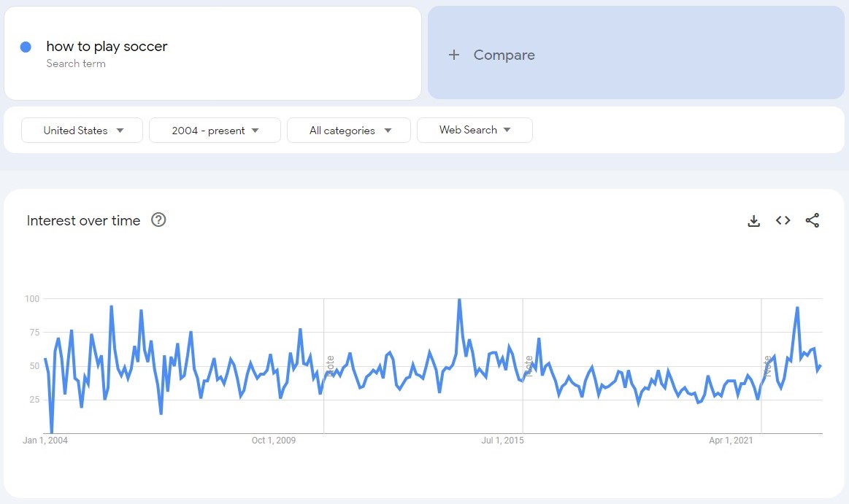Screen dimensions: 849x504
Task: Download the interest over time data
Action: (x=754, y=220)
